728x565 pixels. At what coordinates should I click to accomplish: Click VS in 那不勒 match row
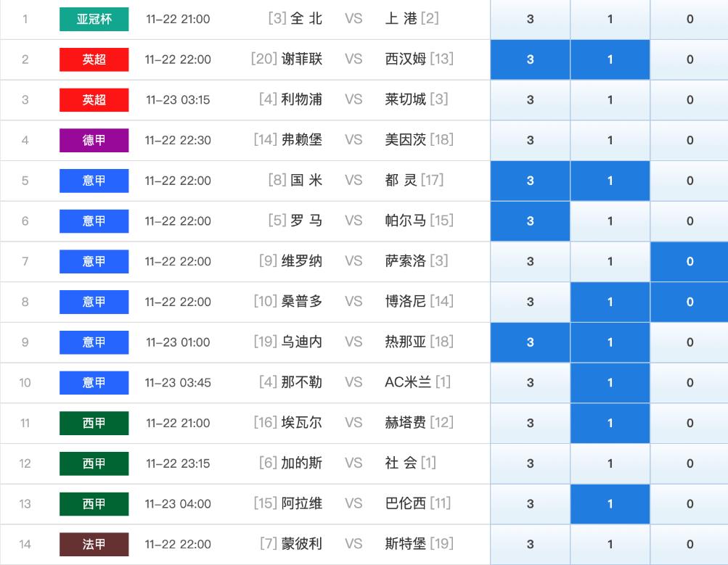pos(353,382)
